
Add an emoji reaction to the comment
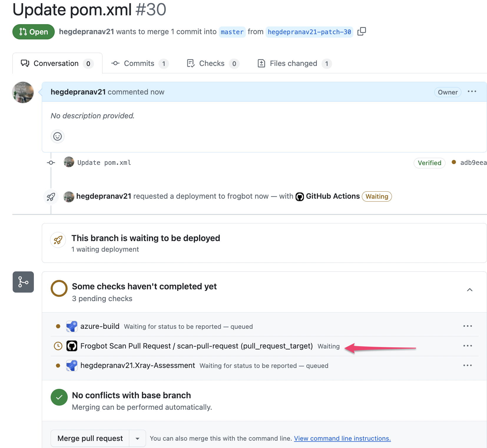coord(57,136)
